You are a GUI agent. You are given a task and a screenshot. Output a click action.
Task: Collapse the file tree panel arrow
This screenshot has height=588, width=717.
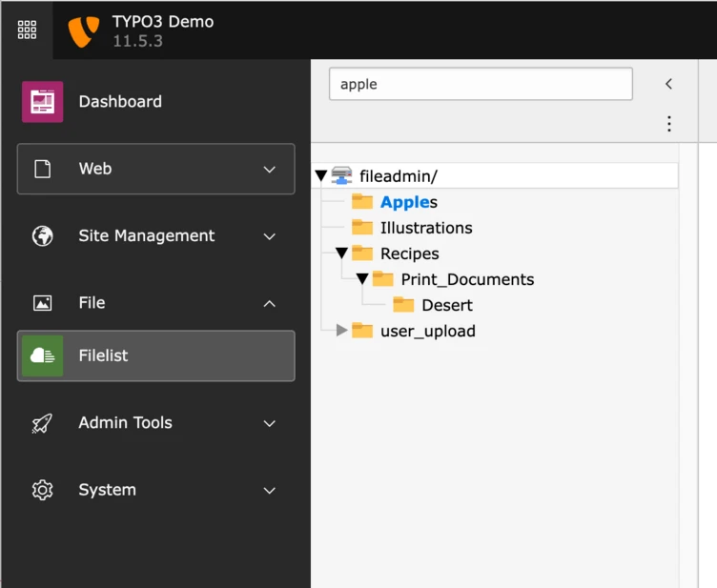(668, 84)
